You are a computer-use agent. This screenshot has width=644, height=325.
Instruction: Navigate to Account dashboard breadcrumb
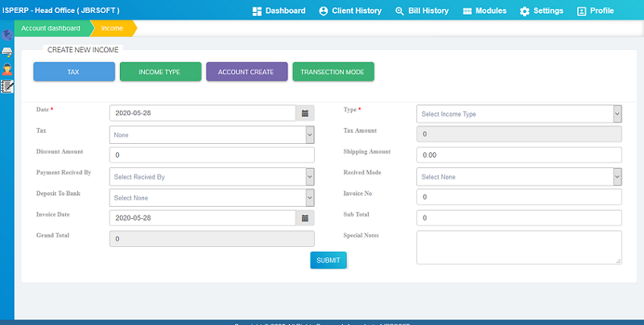[51, 28]
